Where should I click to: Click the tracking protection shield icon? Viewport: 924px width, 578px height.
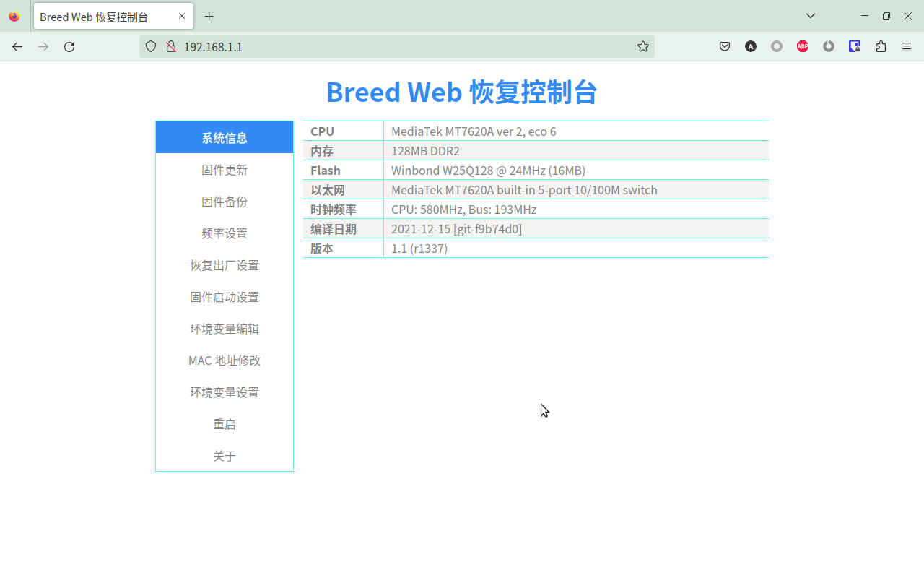[x=151, y=46]
